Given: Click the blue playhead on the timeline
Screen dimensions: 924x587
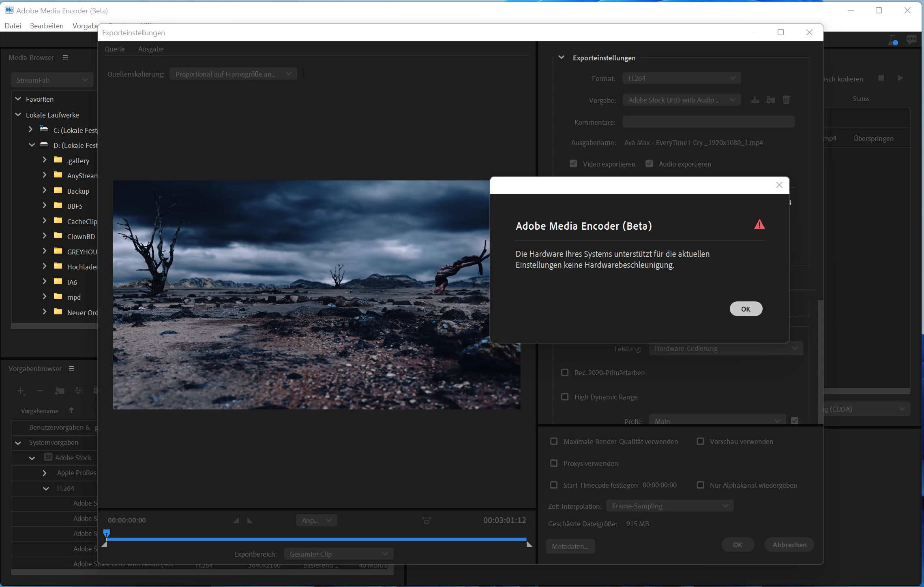Looking at the screenshot, I should [x=107, y=533].
